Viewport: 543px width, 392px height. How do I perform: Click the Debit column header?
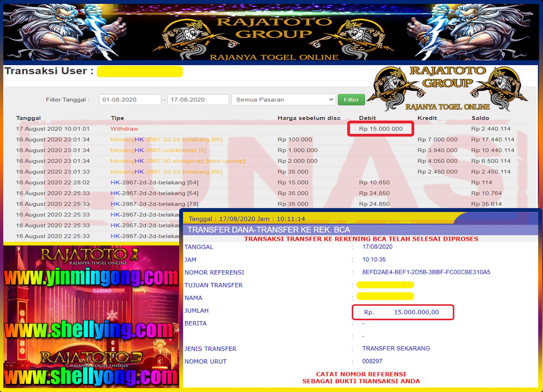click(368, 118)
